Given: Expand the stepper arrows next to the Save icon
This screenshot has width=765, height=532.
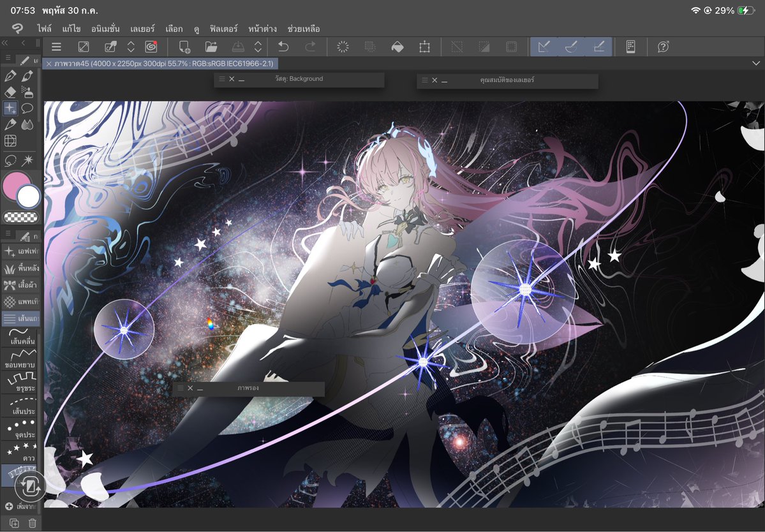Looking at the screenshot, I should coord(258,47).
